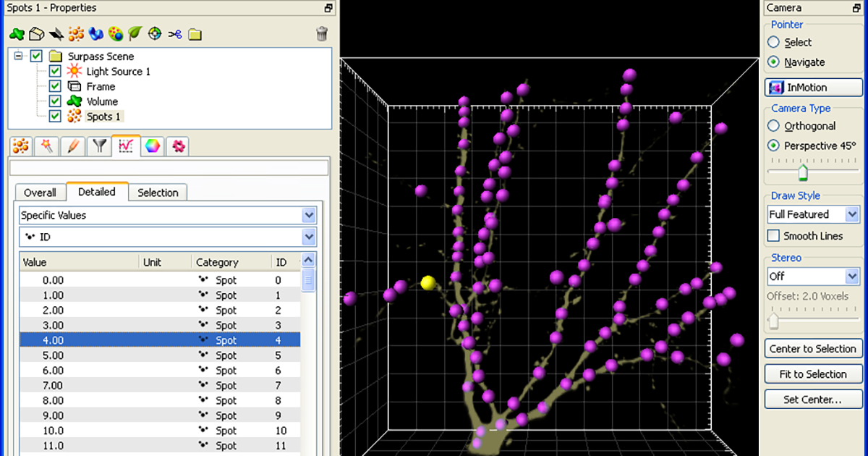Add a new Spots object from the toolbar
The width and height of the screenshot is (868, 456).
point(75,33)
